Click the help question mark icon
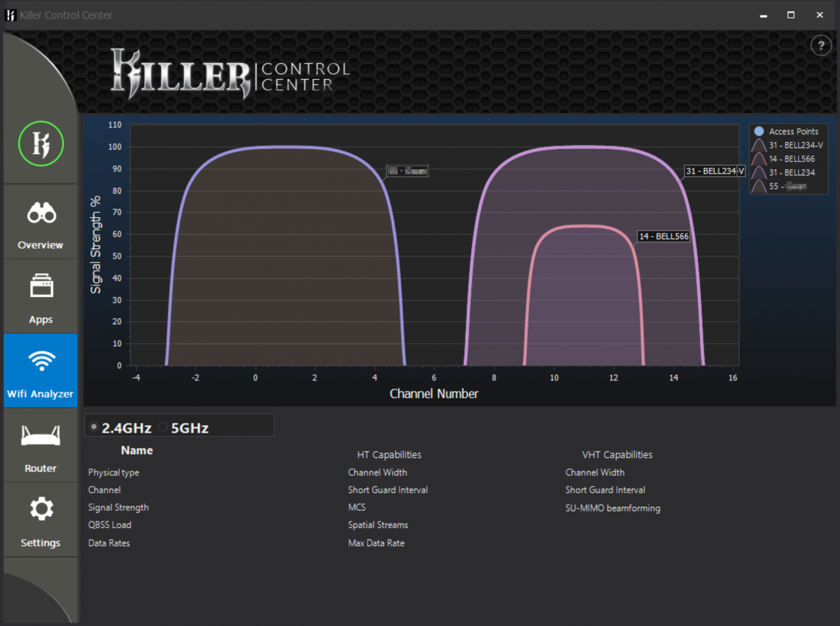 pyautogui.click(x=820, y=46)
